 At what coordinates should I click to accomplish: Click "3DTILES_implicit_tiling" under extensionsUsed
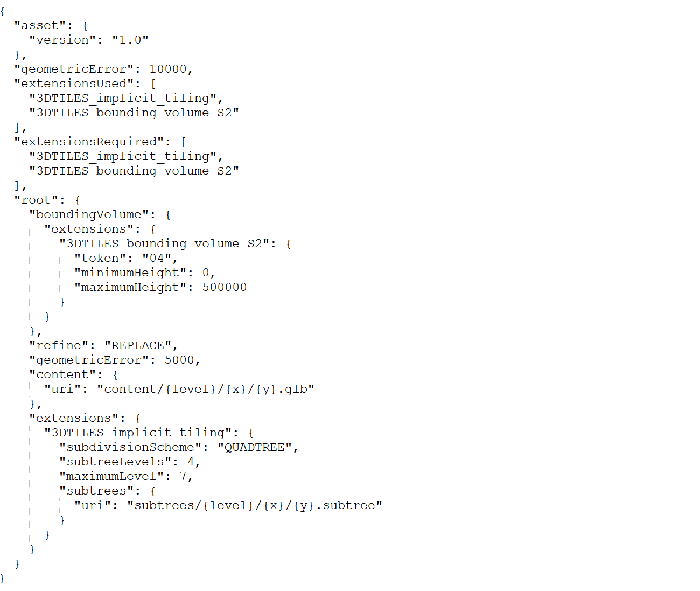coord(123,98)
